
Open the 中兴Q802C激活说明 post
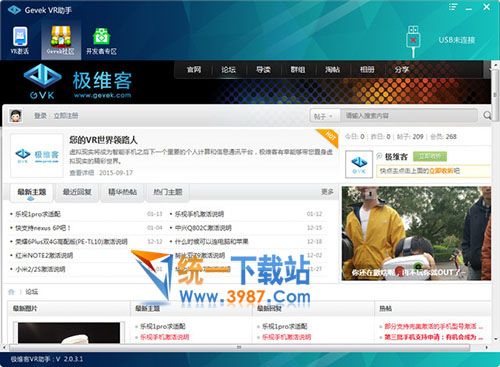[x=203, y=228]
